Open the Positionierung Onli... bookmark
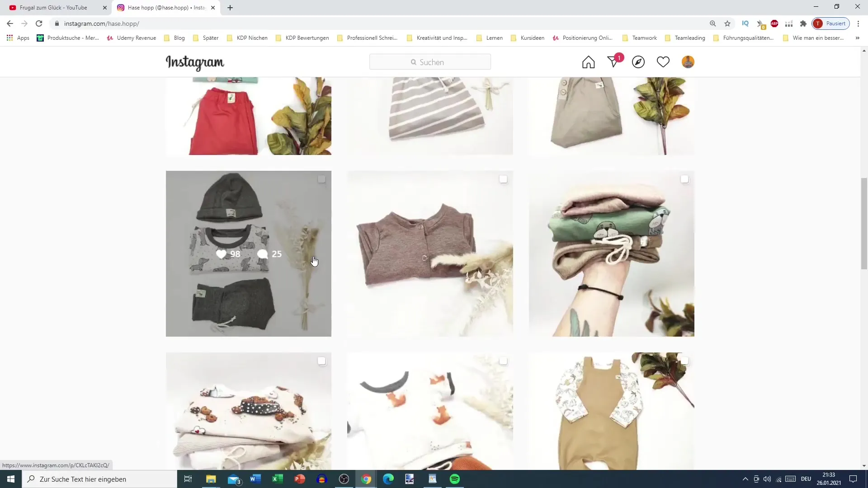This screenshot has height=488, width=868. (583, 38)
